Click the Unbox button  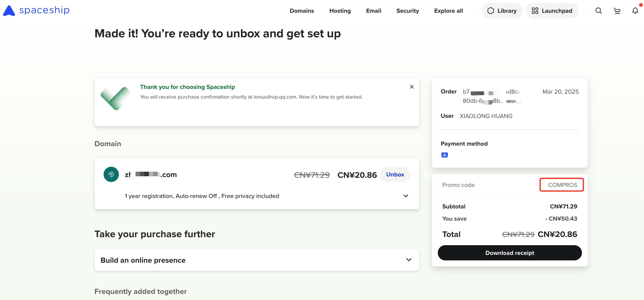(x=395, y=175)
